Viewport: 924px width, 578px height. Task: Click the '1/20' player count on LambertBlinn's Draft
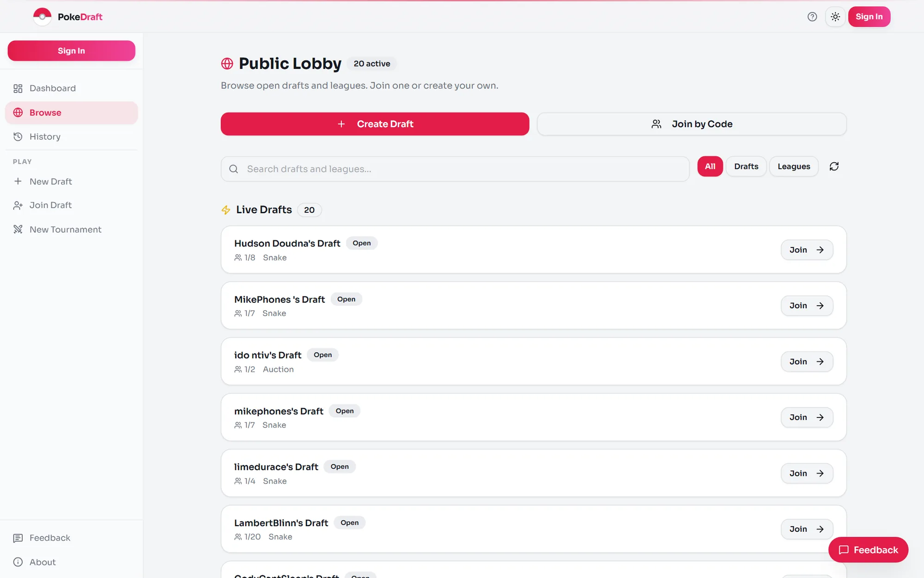pyautogui.click(x=252, y=537)
